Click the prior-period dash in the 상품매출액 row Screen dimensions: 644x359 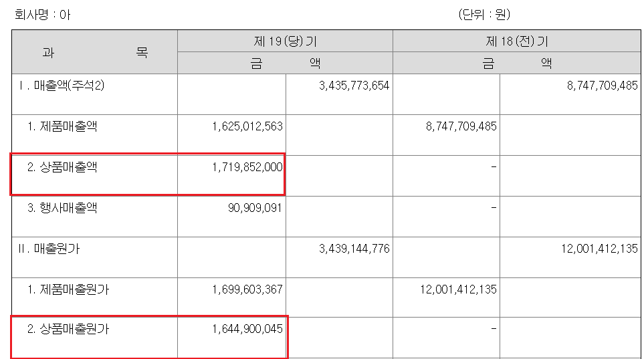point(494,166)
